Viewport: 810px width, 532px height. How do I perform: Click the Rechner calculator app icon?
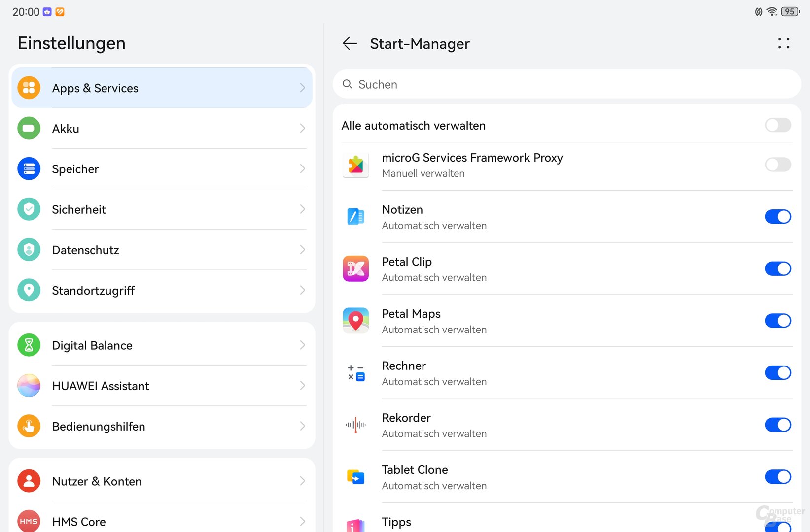tap(355, 373)
